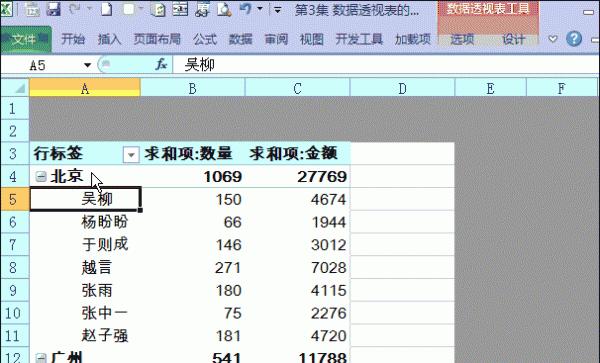Click the fx insert function icon
The width and height of the screenshot is (600, 363).
point(161,64)
